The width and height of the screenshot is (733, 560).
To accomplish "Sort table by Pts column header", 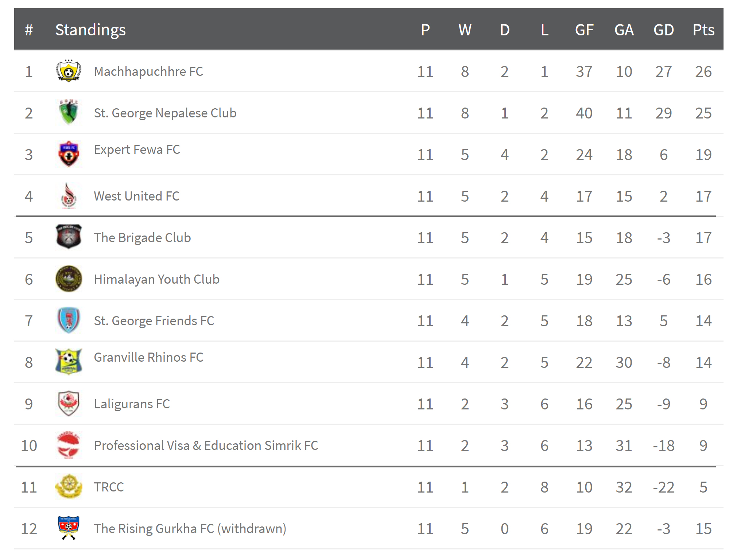I will click(x=703, y=30).
